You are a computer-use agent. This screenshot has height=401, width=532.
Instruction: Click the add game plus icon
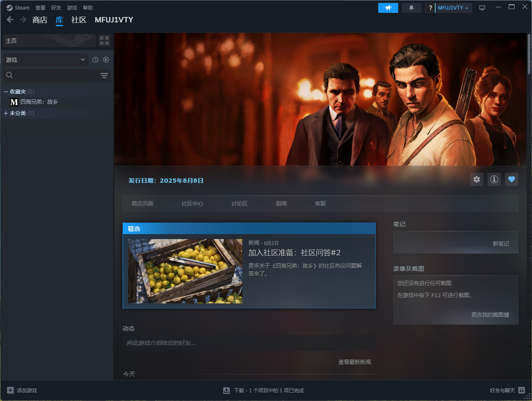click(10, 390)
